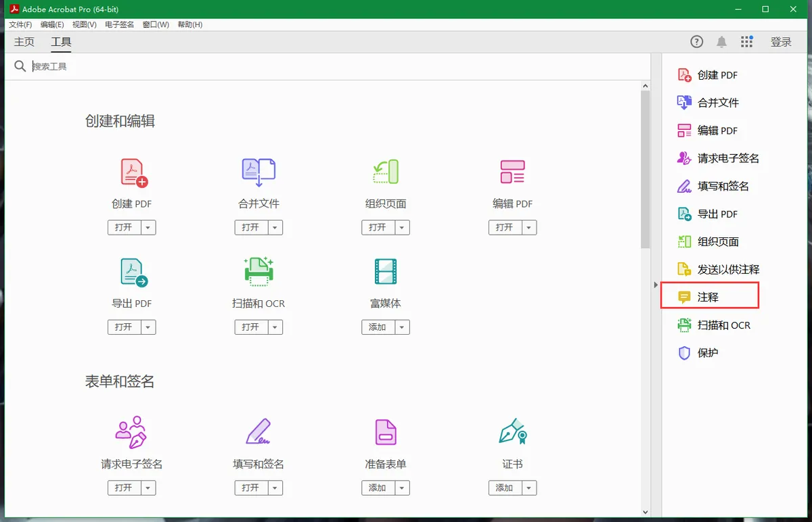Expand dropdown arrow next to 扫描和 OCR 打开
The height and width of the screenshot is (522, 812).
[x=275, y=327]
